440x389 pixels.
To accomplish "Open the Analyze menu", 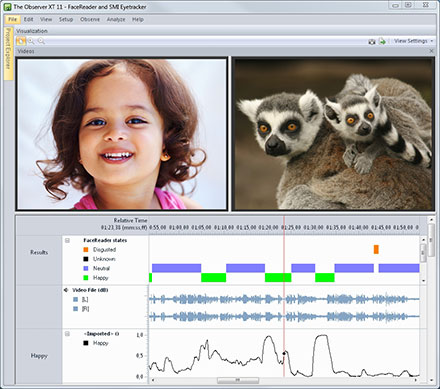I will coord(116,19).
